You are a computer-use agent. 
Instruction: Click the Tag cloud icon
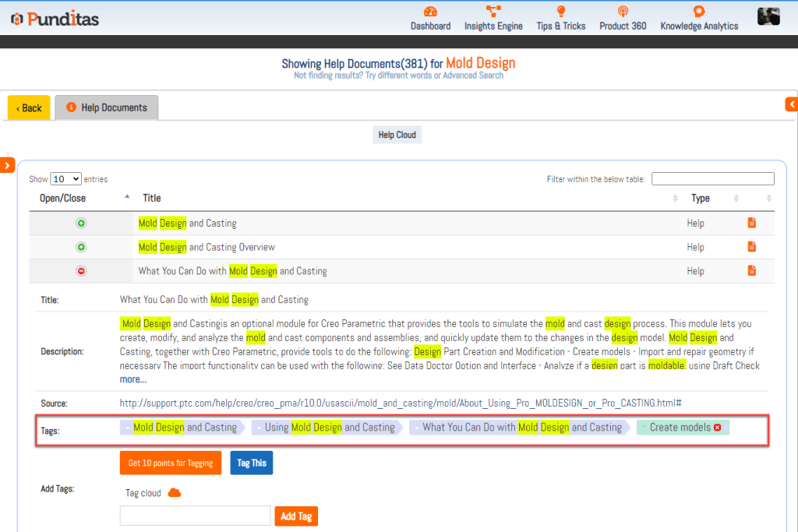pyautogui.click(x=175, y=492)
